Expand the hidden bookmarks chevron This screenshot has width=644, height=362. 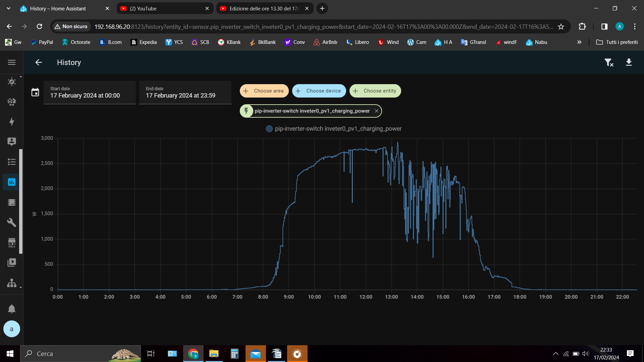pos(579,42)
